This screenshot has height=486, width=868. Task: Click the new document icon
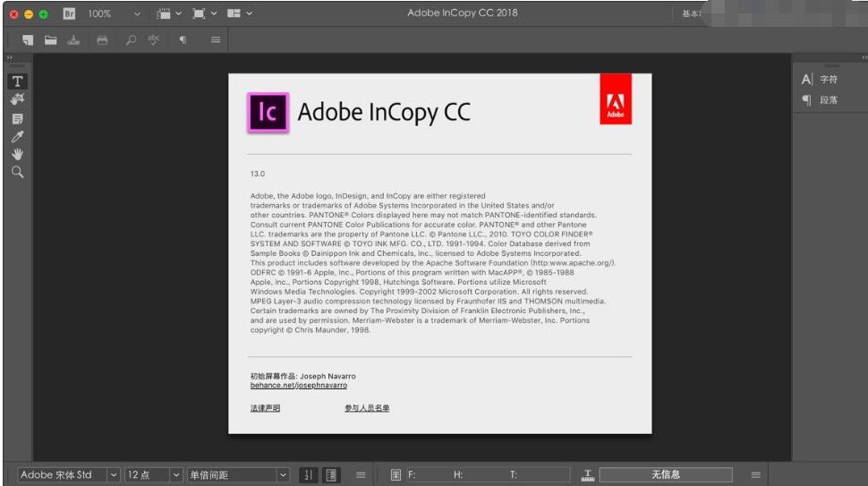click(28, 40)
